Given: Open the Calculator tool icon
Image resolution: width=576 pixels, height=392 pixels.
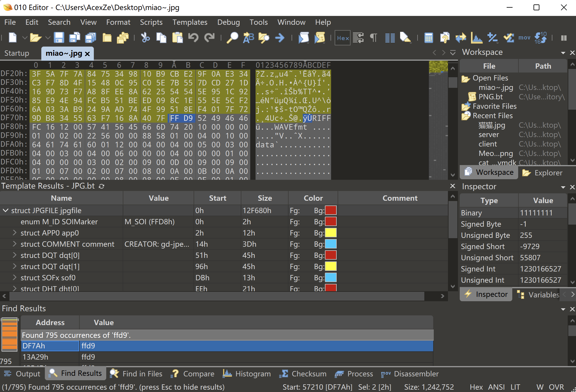Looking at the screenshot, I should pos(428,38).
